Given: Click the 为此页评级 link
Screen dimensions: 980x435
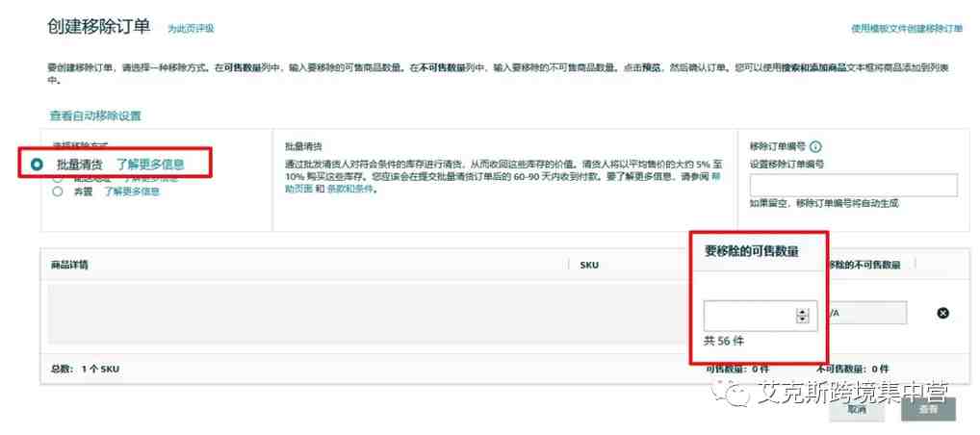Looking at the screenshot, I should (191, 29).
